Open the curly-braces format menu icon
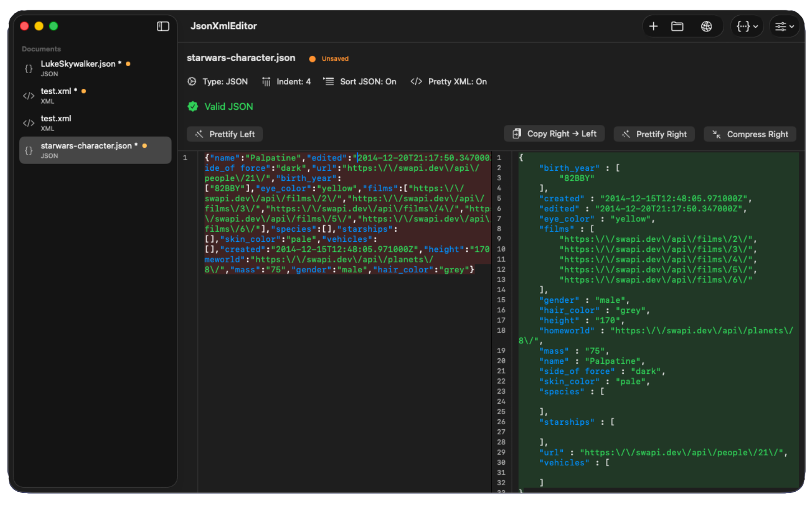 pyautogui.click(x=742, y=26)
